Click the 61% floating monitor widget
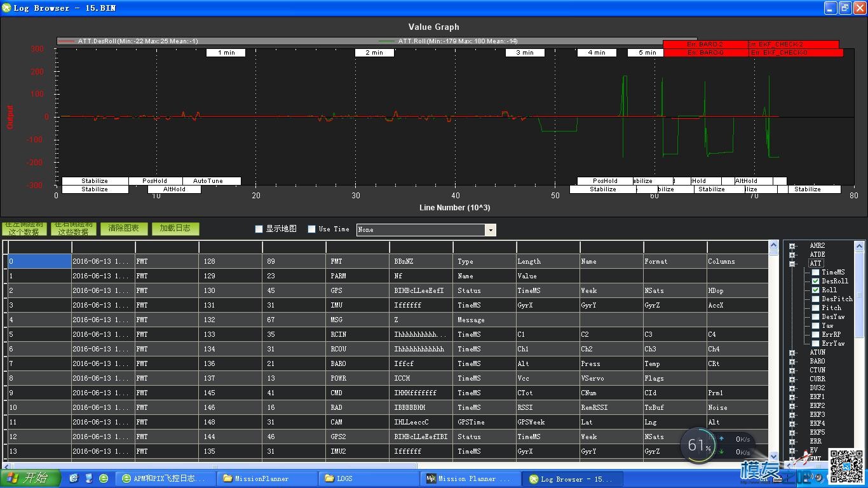The image size is (868, 488). pyautogui.click(x=699, y=445)
